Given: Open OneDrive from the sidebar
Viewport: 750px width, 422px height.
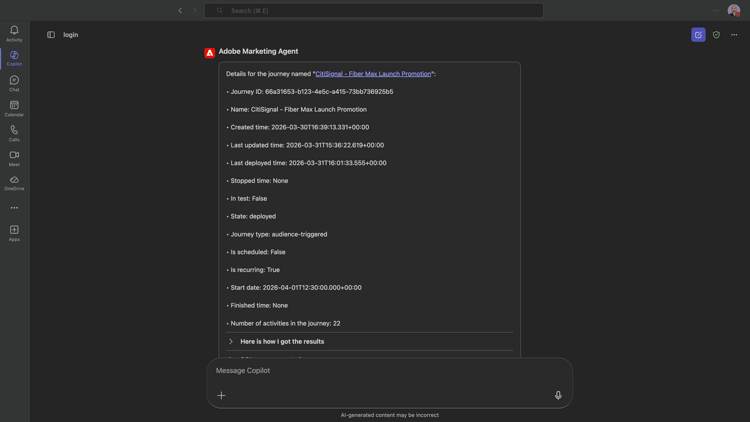Looking at the screenshot, I should tap(14, 183).
